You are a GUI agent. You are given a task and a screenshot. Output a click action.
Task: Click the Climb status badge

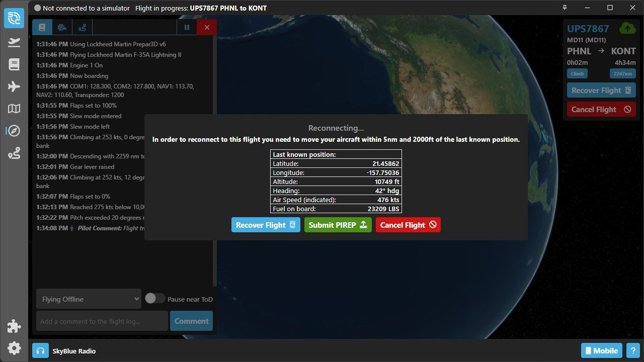(577, 73)
